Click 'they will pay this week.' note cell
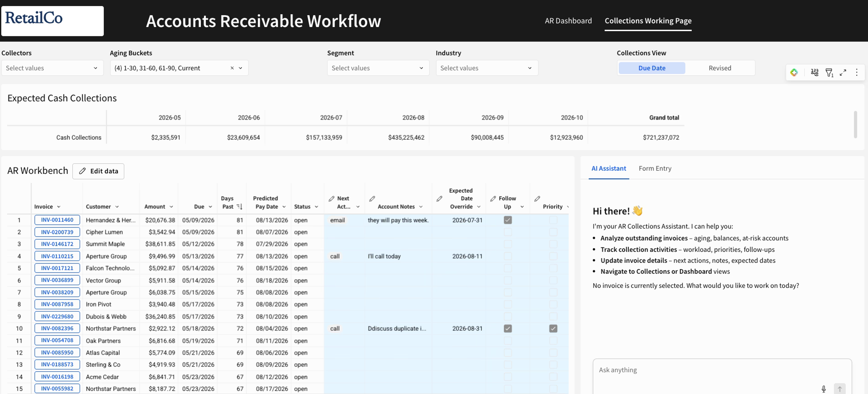This screenshot has height=394, width=868. pyautogui.click(x=398, y=220)
